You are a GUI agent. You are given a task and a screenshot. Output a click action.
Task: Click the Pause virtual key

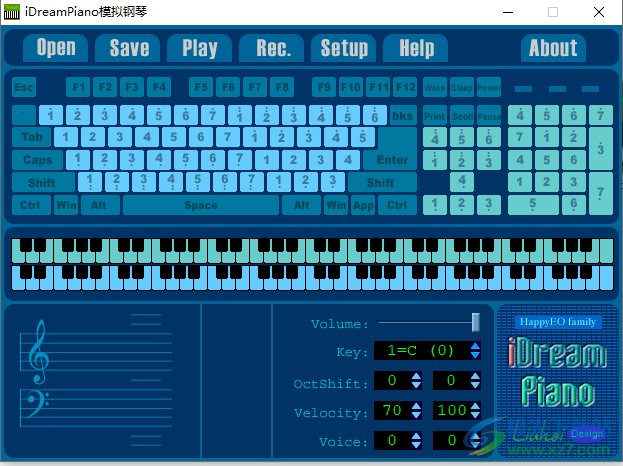[489, 116]
